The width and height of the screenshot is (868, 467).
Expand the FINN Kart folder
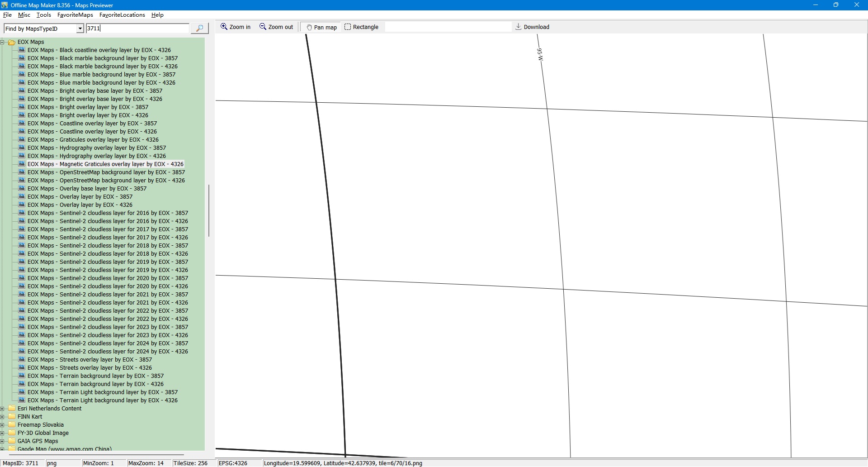[2, 417]
